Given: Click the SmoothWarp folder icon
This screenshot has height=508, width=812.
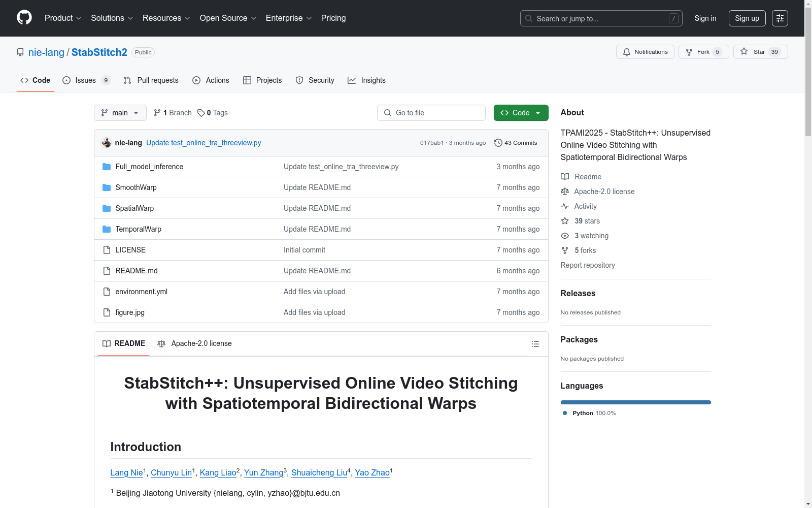Looking at the screenshot, I should coord(107,187).
